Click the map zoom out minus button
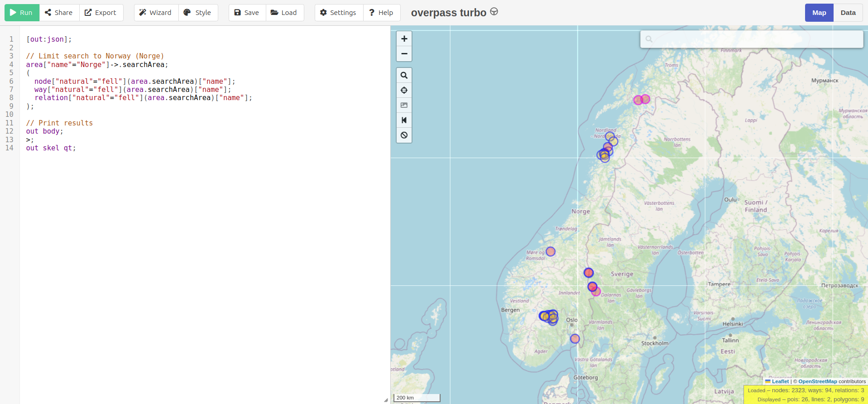 click(404, 54)
